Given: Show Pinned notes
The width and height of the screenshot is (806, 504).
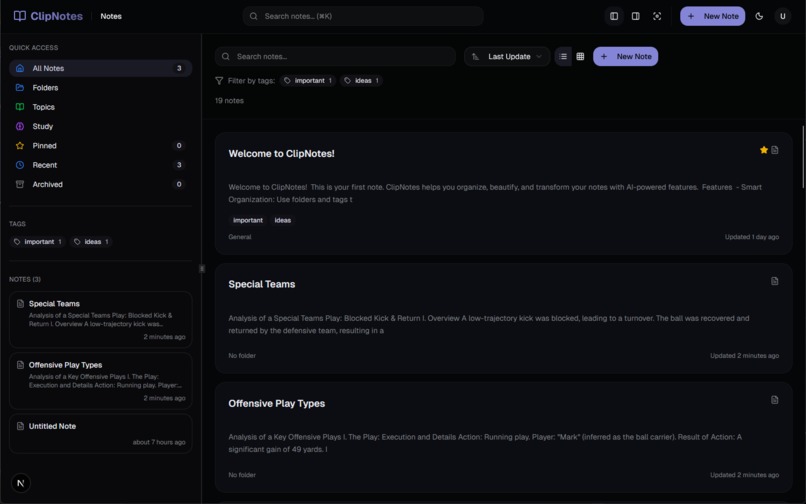Looking at the screenshot, I should 100,146.
